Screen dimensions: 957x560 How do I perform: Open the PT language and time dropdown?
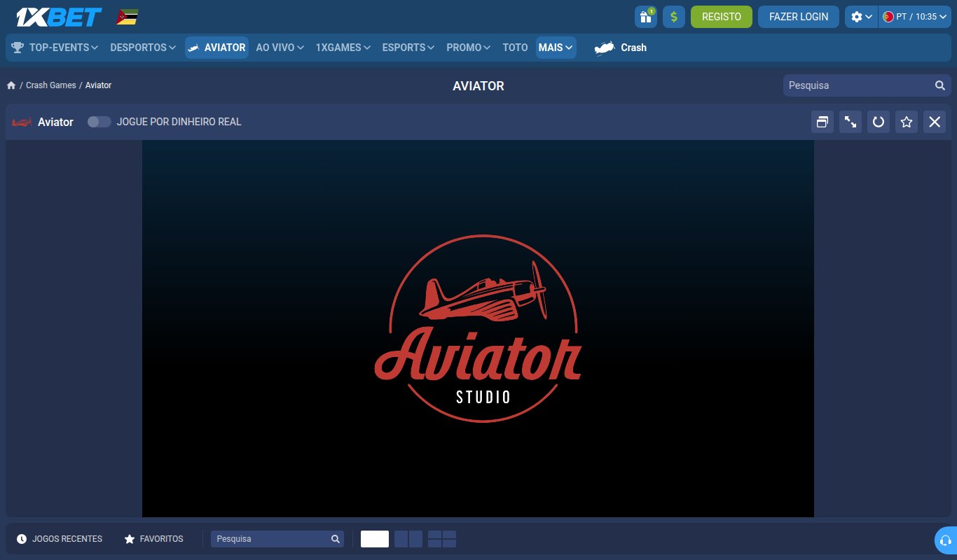pos(914,17)
